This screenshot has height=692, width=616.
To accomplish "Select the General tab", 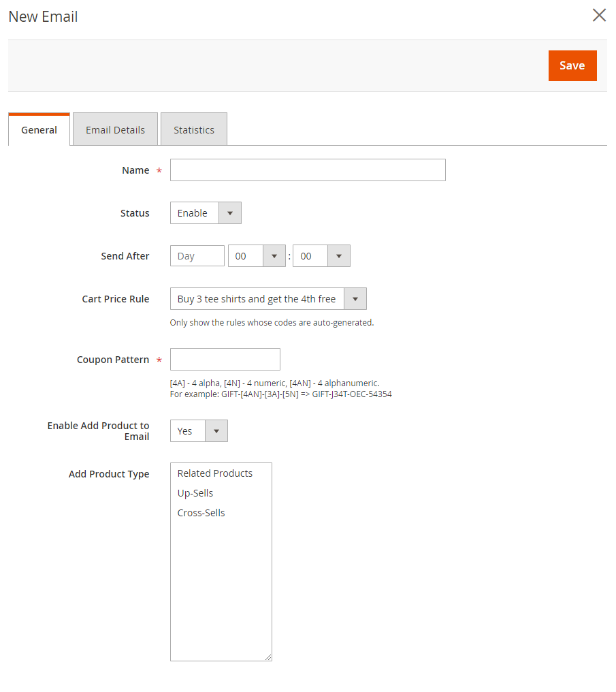I will 39,130.
